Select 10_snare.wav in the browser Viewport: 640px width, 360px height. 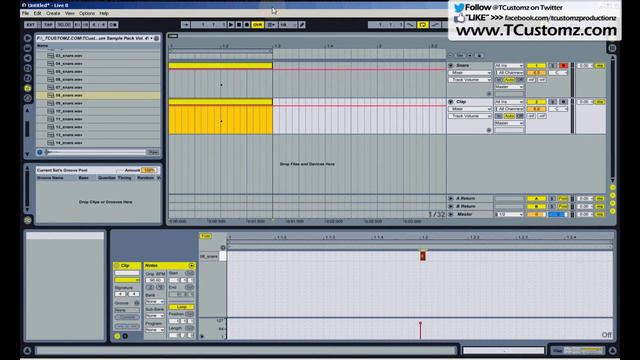(98, 111)
